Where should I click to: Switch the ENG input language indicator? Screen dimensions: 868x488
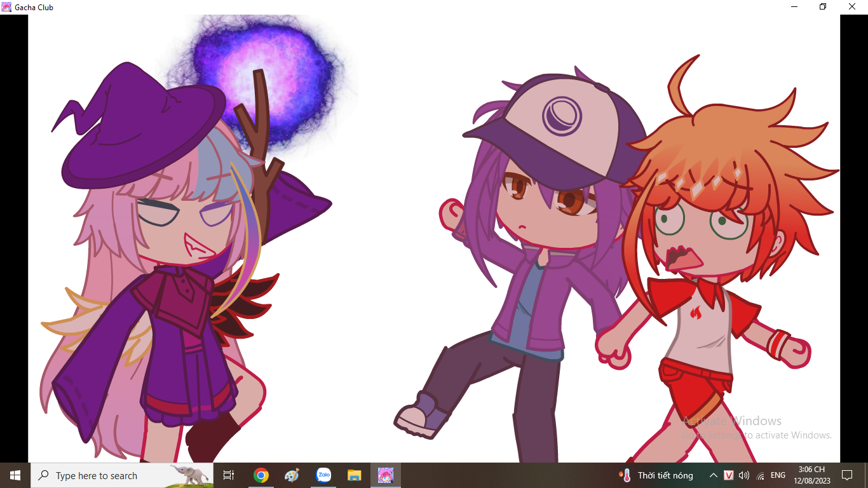tap(778, 475)
